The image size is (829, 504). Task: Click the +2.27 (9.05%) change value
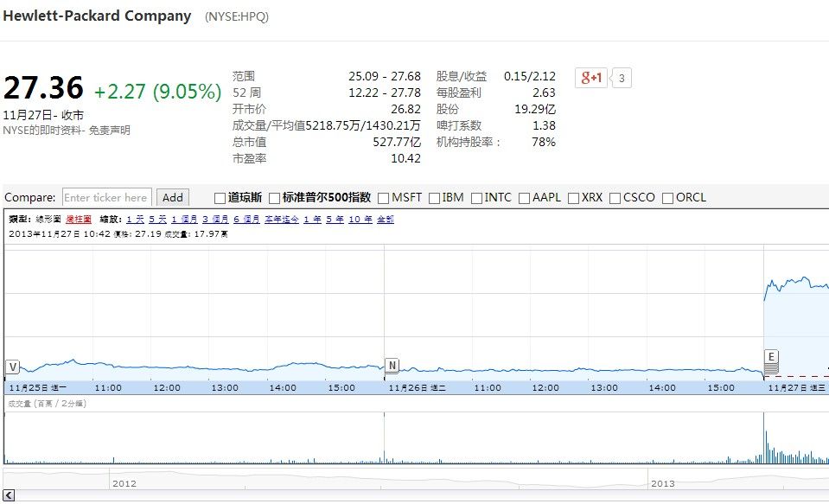(157, 92)
